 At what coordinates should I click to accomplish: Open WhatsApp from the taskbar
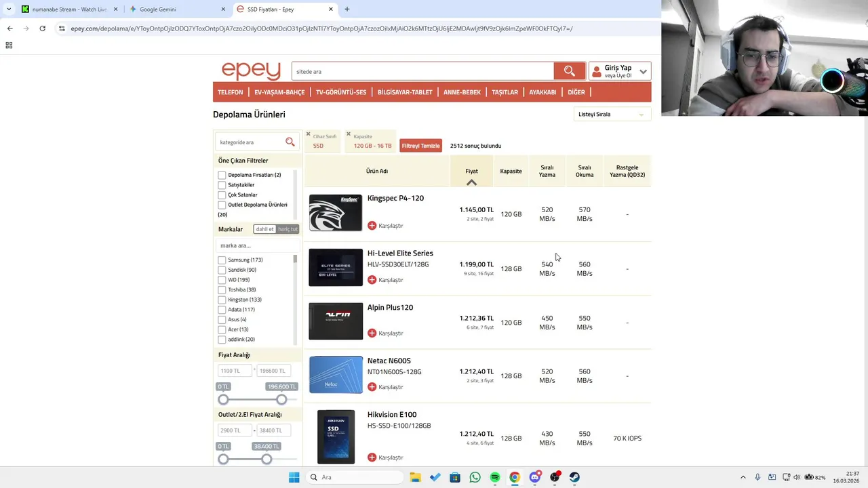pos(475,477)
